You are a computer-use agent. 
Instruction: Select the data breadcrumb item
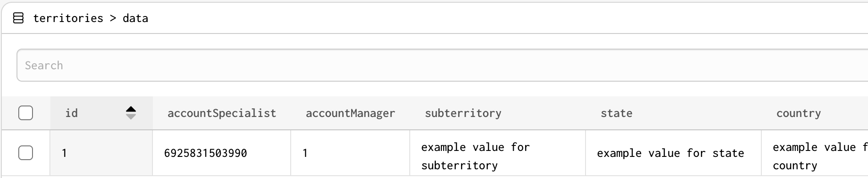point(136,18)
